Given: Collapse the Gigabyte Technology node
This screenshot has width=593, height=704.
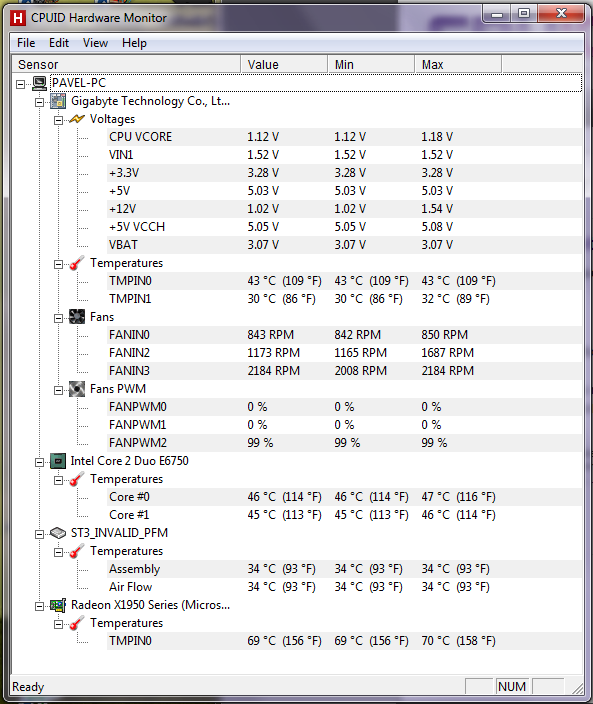Looking at the screenshot, I should 40,102.
